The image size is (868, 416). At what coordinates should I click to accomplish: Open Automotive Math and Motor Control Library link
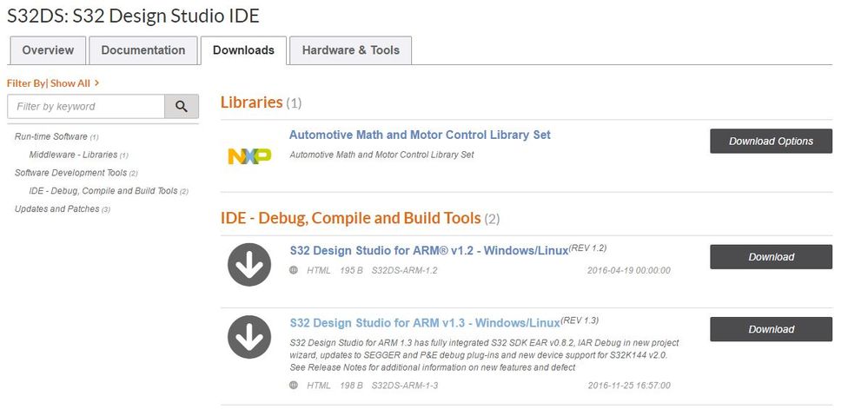point(420,135)
